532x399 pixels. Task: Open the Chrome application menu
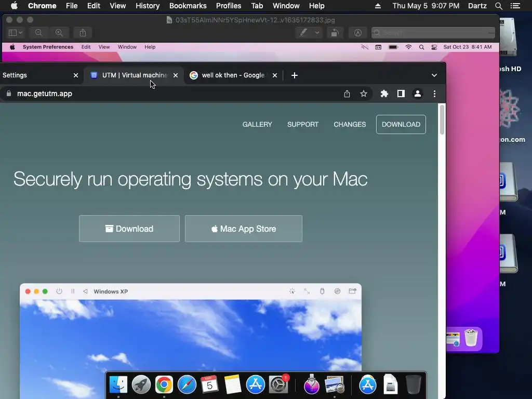click(42, 6)
